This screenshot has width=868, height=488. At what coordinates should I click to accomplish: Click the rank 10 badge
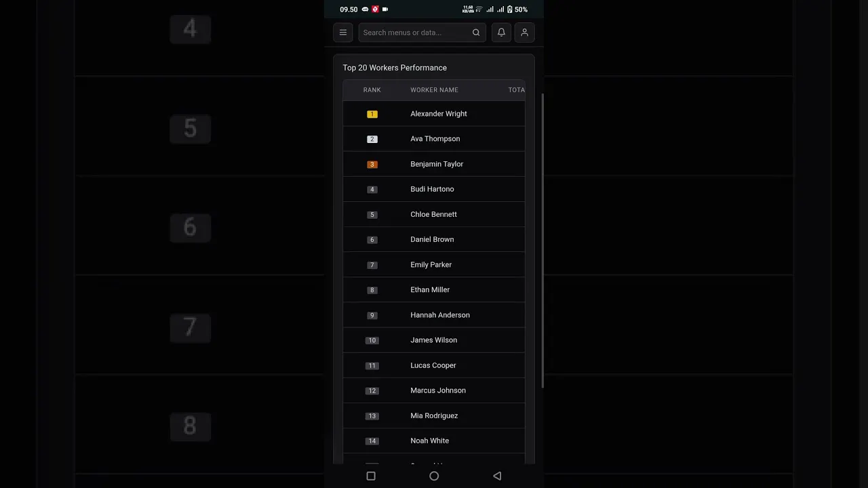(x=372, y=340)
